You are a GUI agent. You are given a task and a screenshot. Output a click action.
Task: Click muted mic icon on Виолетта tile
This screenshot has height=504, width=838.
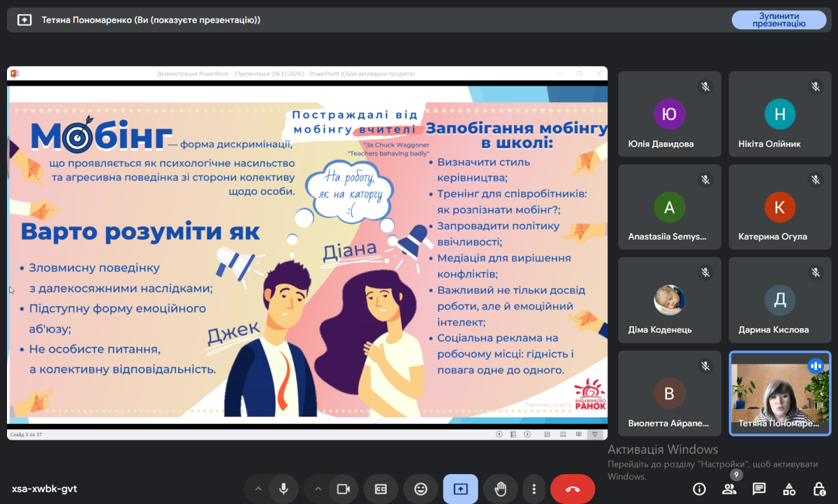point(705,366)
